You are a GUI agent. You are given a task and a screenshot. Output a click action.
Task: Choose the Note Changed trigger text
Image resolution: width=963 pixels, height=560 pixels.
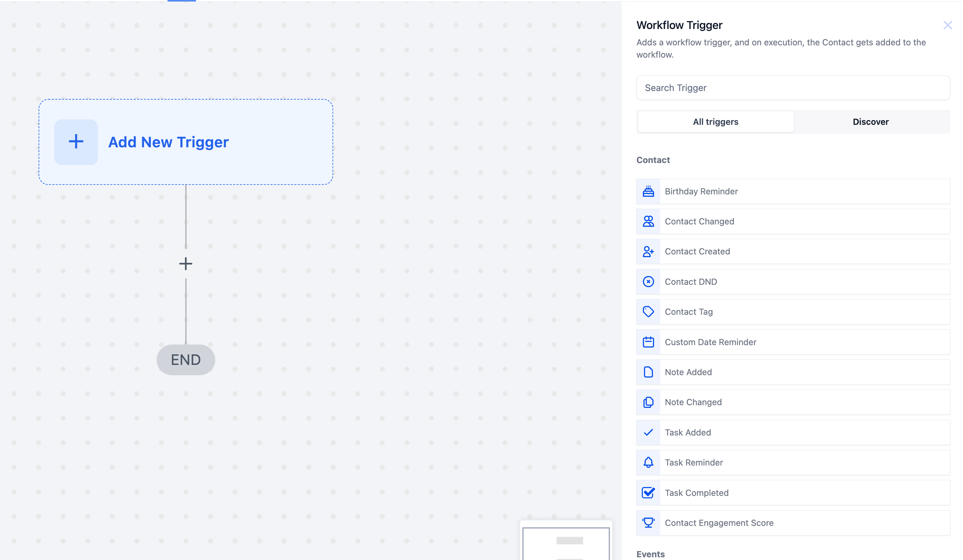pos(693,402)
